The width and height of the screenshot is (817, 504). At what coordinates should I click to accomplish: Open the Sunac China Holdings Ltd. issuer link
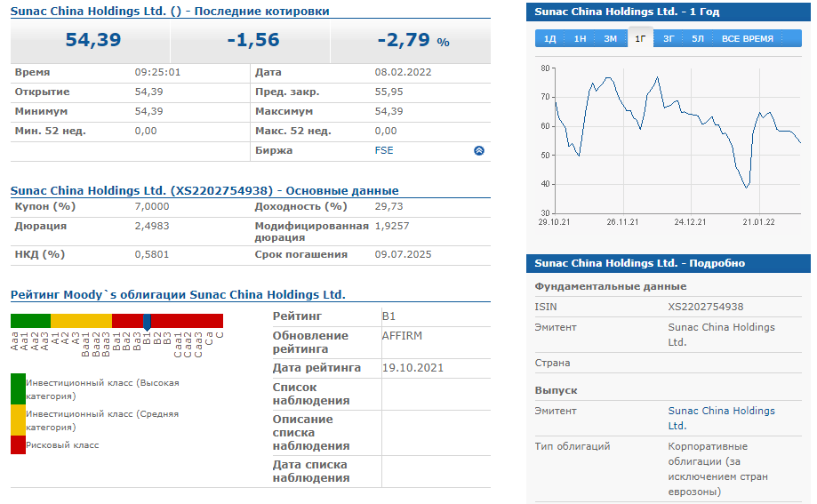721,418
